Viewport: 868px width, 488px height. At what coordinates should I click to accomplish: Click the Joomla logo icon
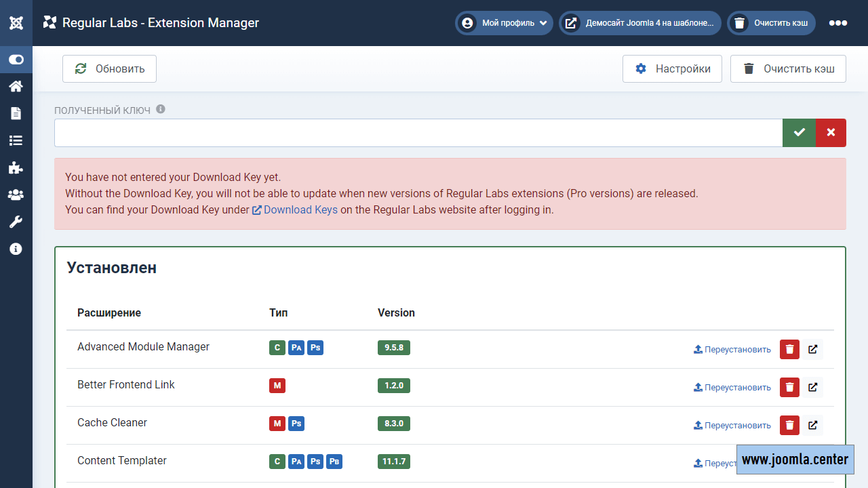[16, 23]
